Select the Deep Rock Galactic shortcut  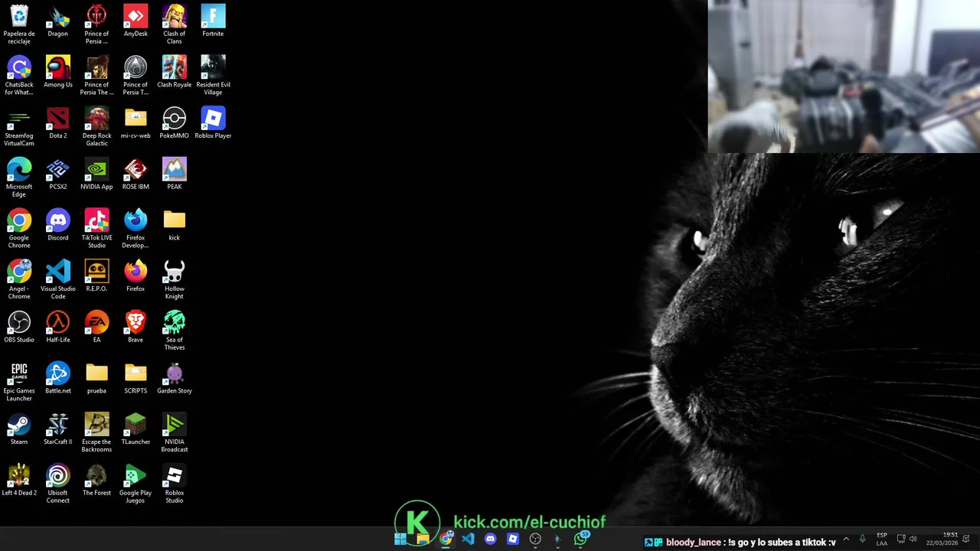tap(96, 126)
